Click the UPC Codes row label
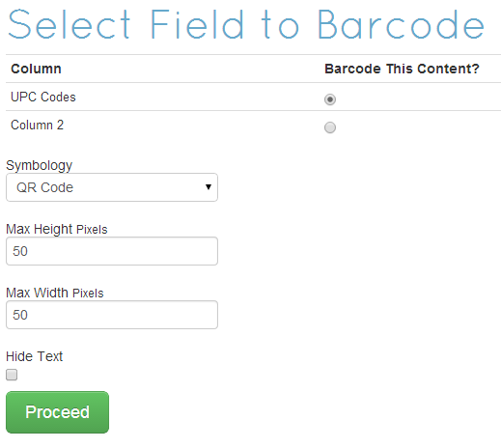The height and width of the screenshot is (448, 501). pos(43,97)
